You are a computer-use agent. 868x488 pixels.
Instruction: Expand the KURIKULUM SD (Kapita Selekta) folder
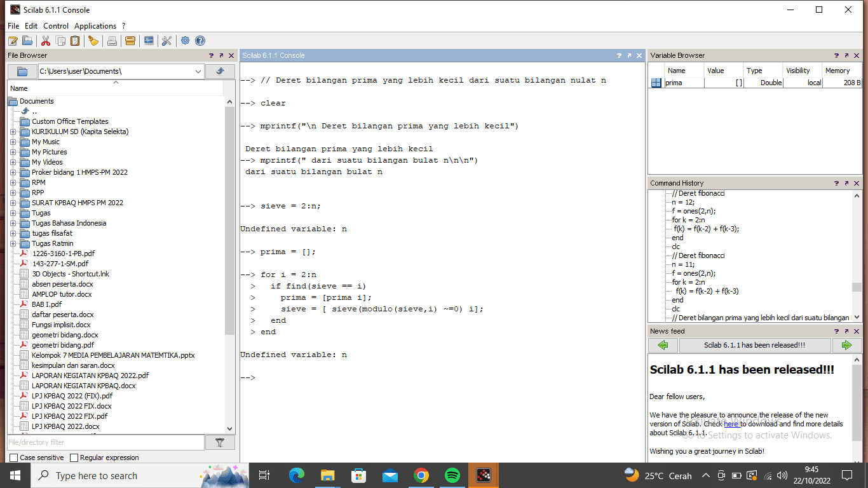(x=13, y=132)
